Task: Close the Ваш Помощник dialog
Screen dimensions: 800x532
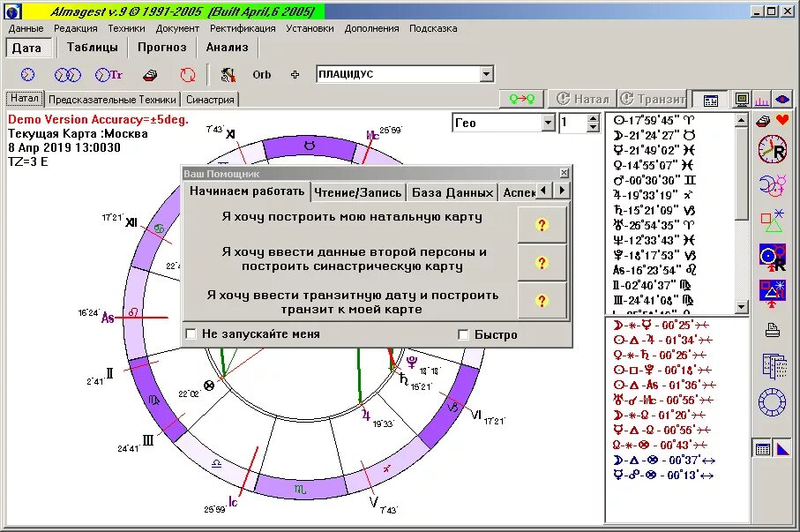Action: pyautogui.click(x=564, y=173)
